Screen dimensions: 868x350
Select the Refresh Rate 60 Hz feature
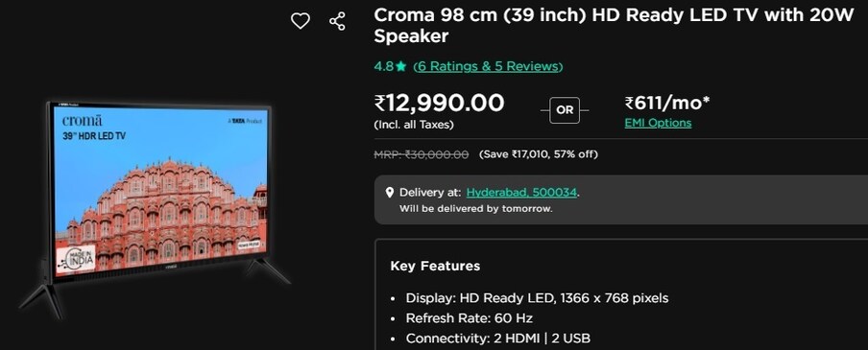tap(469, 318)
